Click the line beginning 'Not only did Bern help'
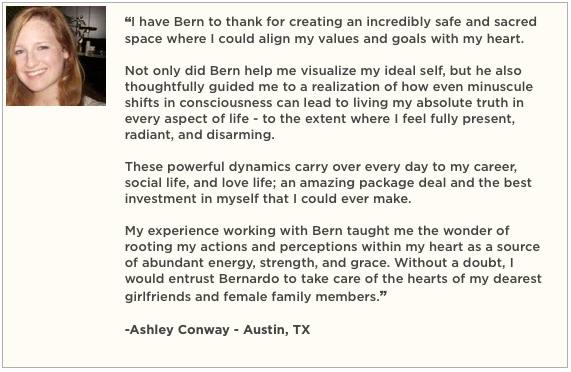Image resolution: width=571 pixels, height=372 pixels. (323, 71)
